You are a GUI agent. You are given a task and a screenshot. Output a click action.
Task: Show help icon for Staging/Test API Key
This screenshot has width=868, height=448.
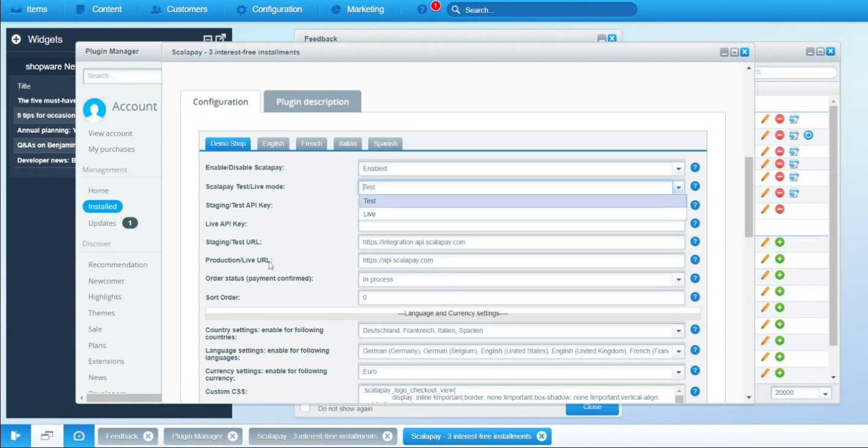tap(695, 205)
